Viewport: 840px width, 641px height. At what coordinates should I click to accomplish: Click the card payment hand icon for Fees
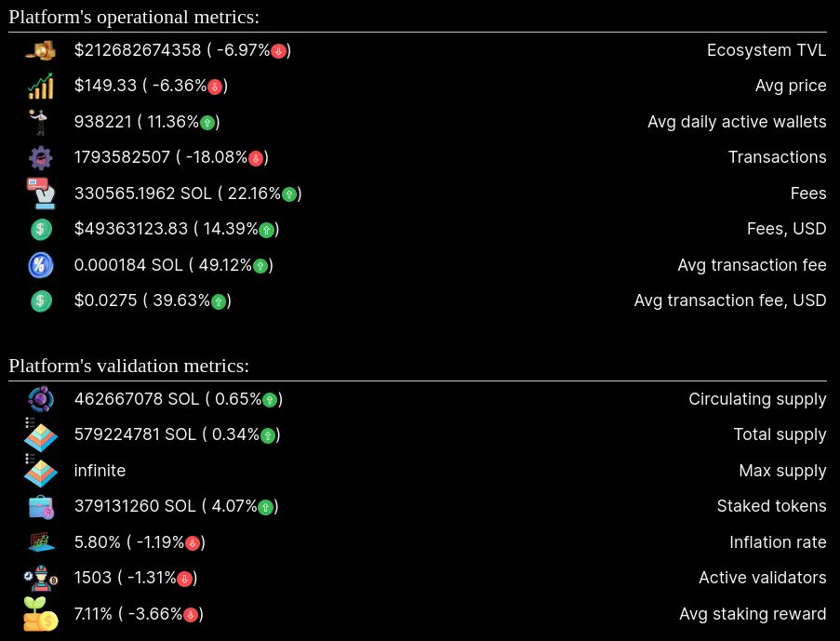(x=41, y=193)
